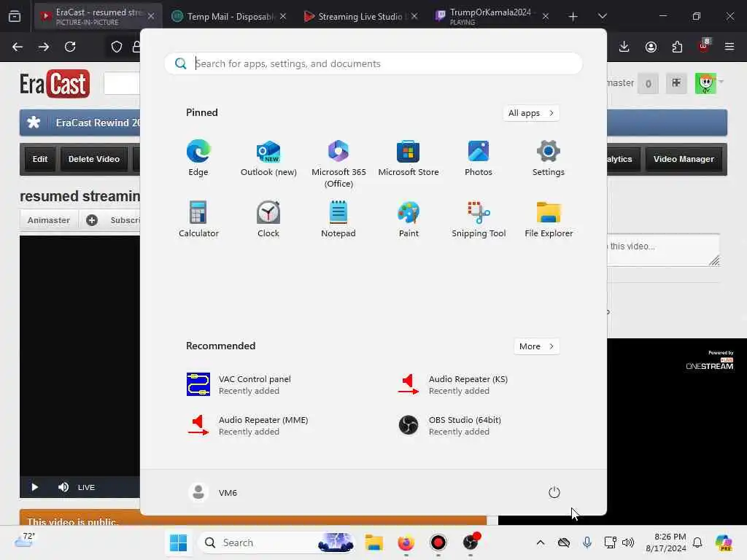Switch to Temp Mail browser tab
Screen dimensions: 747x560
[228, 16]
